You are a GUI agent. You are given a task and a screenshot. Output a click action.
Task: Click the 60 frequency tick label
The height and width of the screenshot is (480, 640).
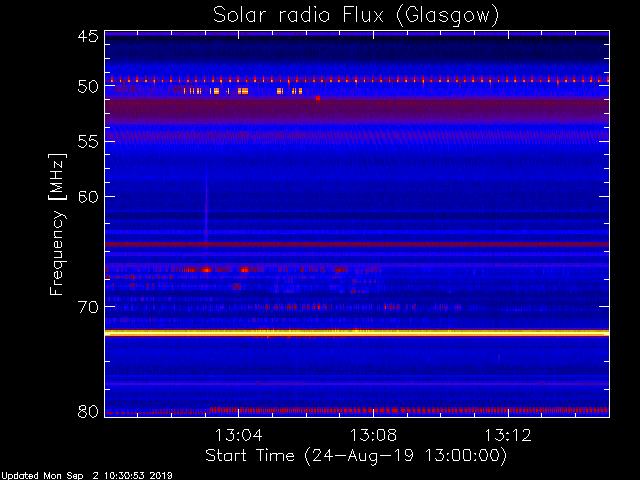point(88,197)
